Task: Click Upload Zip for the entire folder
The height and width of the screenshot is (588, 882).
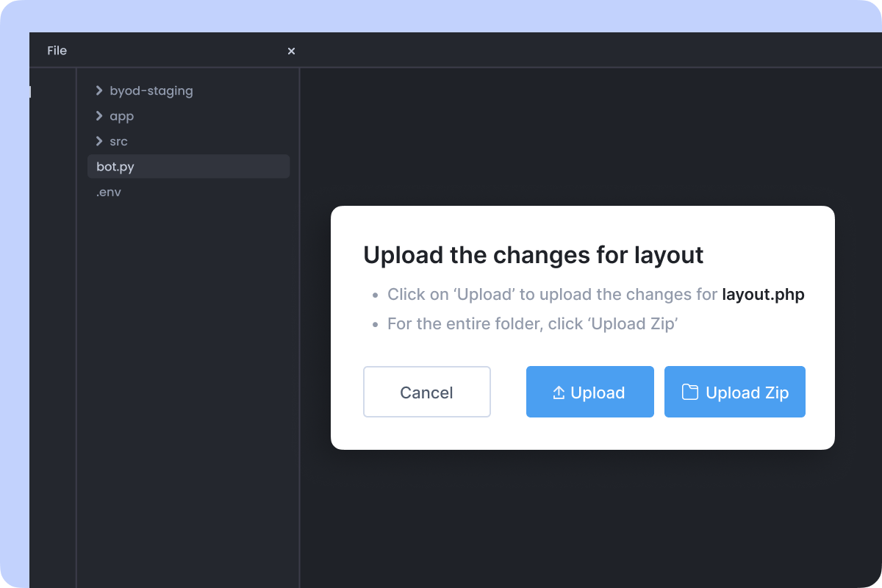Action: [x=734, y=392]
